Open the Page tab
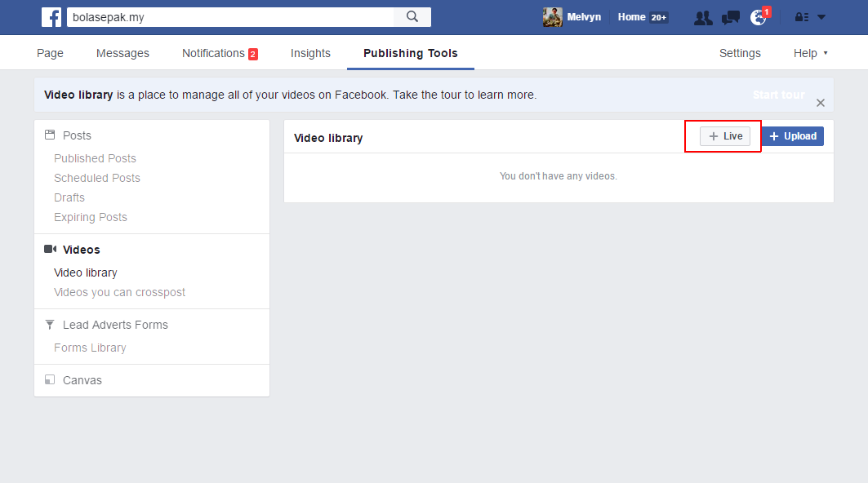The width and height of the screenshot is (868, 483). coord(51,53)
